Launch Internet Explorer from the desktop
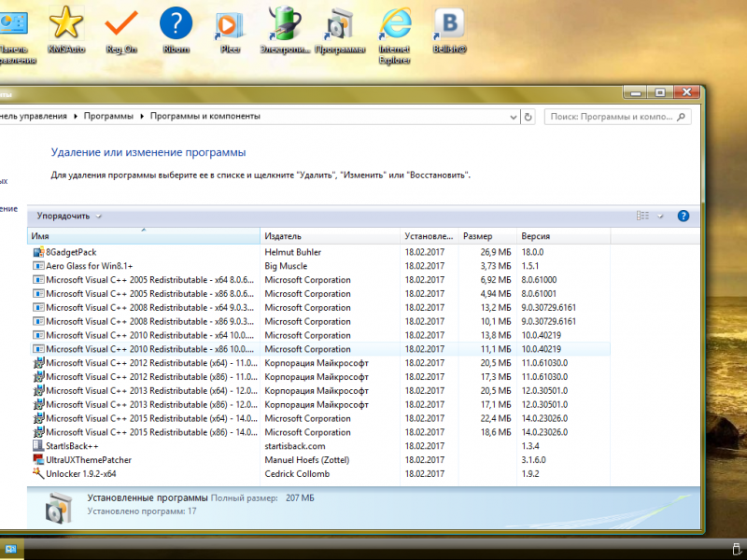The image size is (747, 560). click(x=394, y=34)
